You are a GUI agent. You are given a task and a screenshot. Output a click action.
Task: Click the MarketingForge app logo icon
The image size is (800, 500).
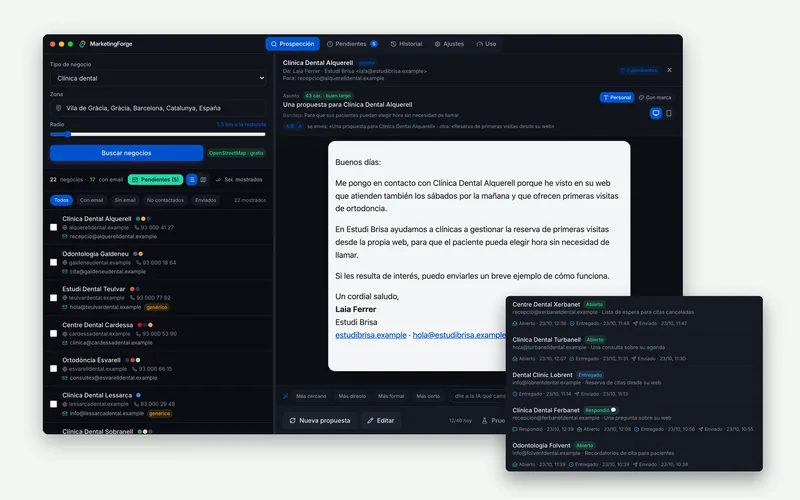tap(82, 44)
